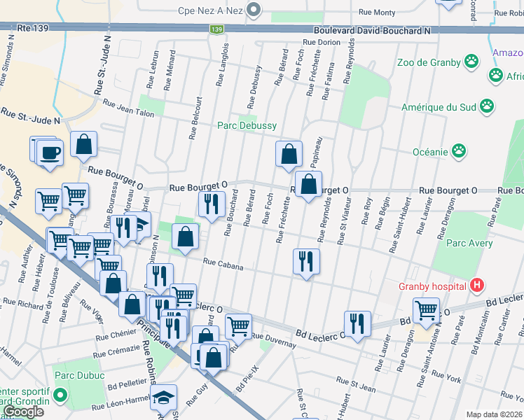Open the shopping bag marker above Bd Pie-IX
524x420 pixels.
pos(213,359)
